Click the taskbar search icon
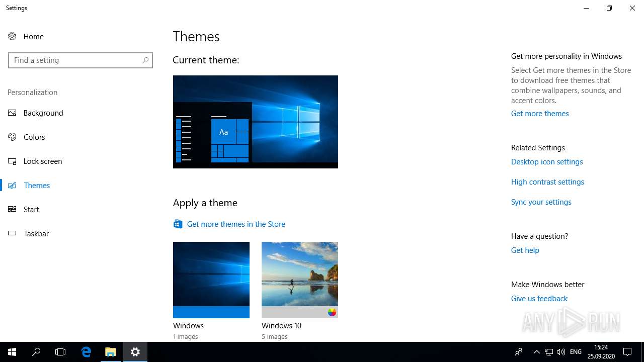Viewport: 644px width, 362px height. [36, 352]
